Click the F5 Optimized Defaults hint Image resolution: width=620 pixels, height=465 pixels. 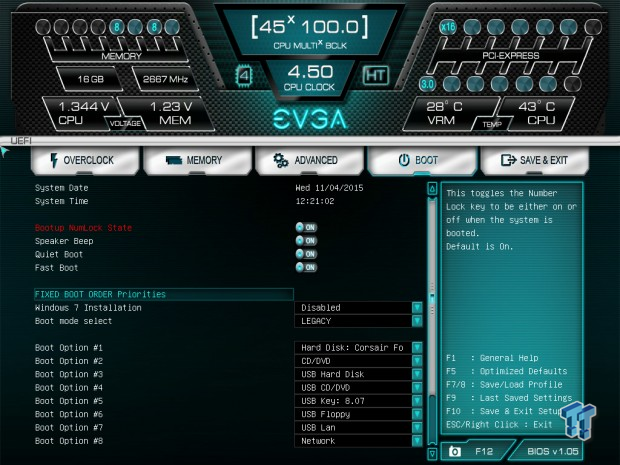(507, 371)
